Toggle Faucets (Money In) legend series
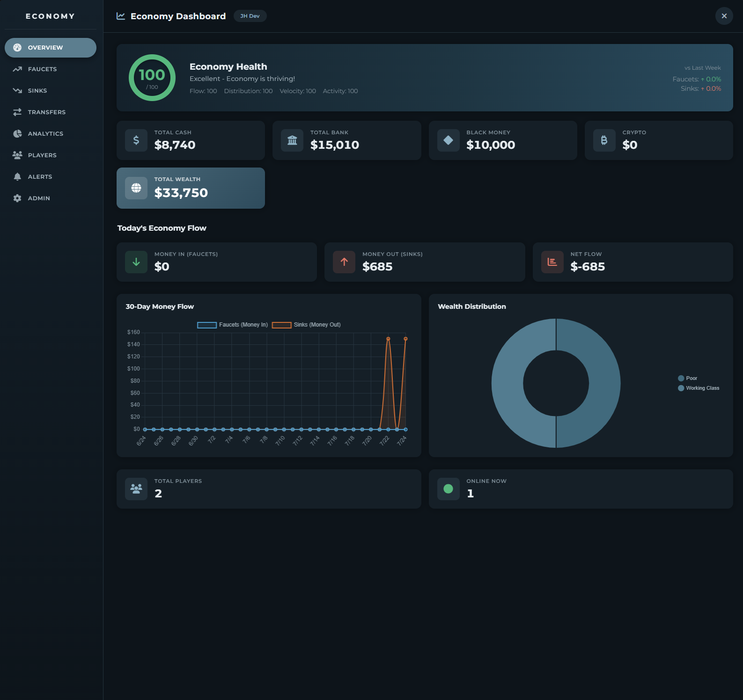 click(x=233, y=325)
